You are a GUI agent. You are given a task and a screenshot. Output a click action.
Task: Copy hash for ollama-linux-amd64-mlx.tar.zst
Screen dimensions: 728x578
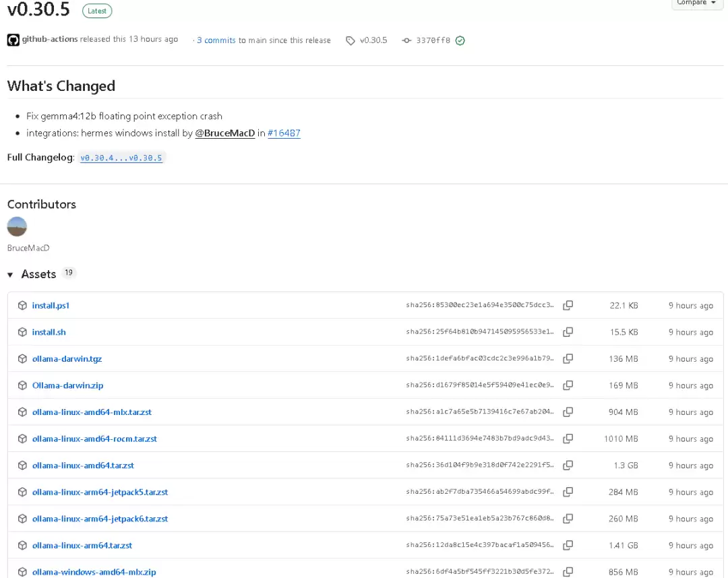[568, 412]
